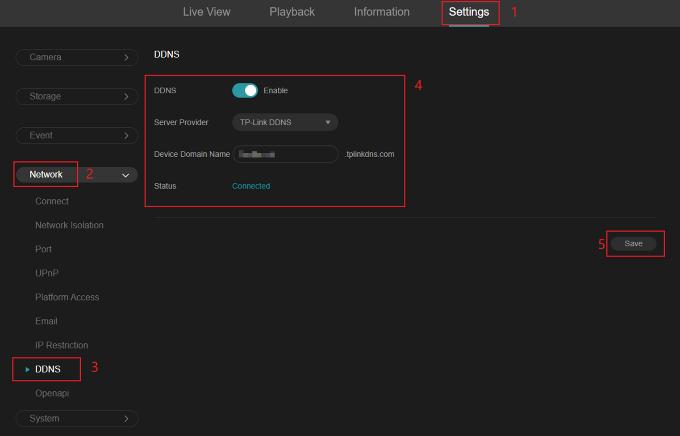The height and width of the screenshot is (436, 680).
Task: Open the Server Provider dropdown
Action: coord(285,122)
